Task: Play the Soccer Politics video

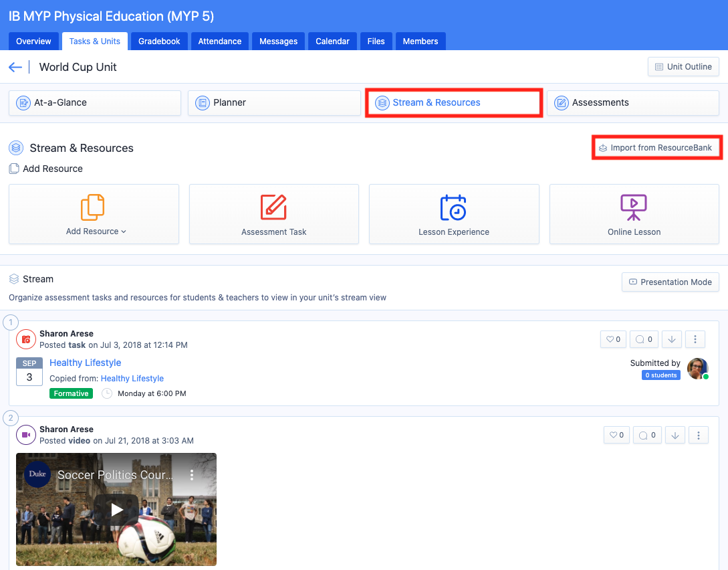Action: [116, 510]
